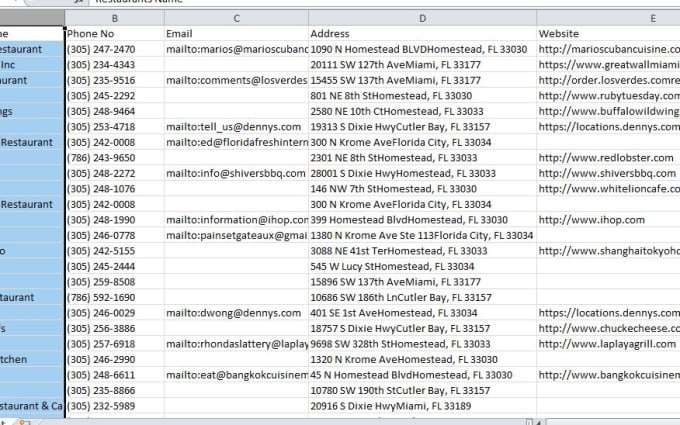This screenshot has width=680, height=425.
Task: Select phone cell (305) 248-2272
Action: tap(114, 173)
